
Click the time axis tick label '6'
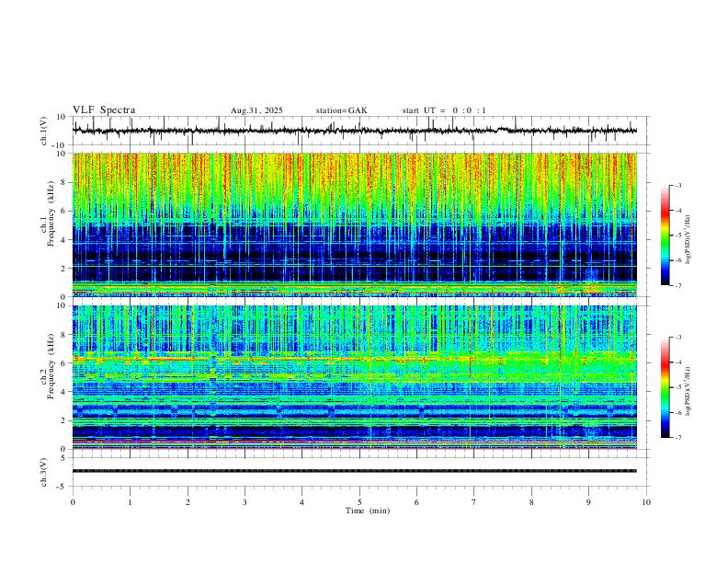[x=416, y=502]
